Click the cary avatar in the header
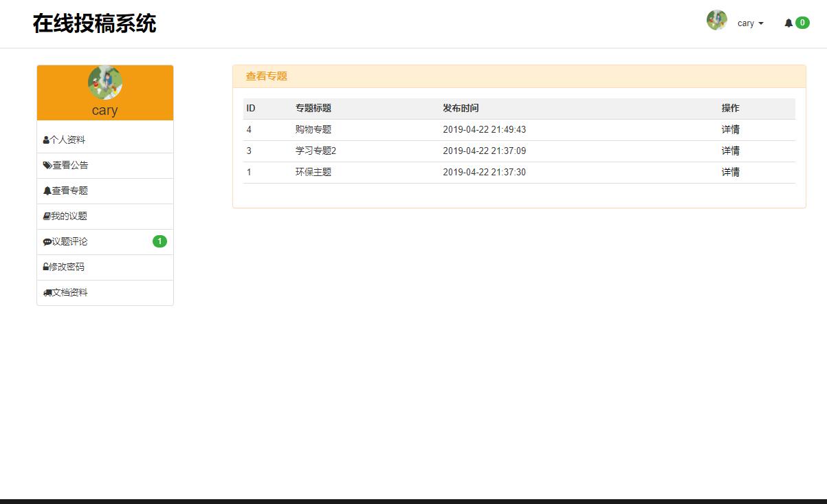 717,21
